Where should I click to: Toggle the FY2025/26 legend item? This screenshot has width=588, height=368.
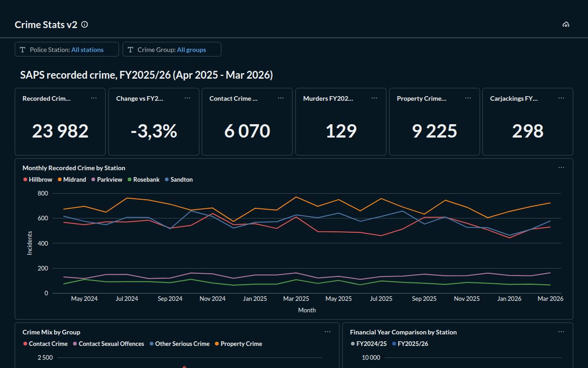click(410, 344)
